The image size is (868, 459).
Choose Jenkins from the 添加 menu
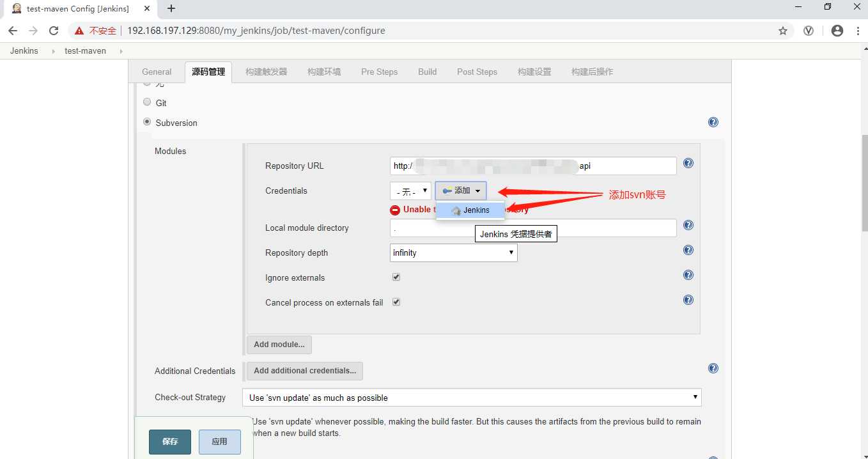tap(470, 210)
